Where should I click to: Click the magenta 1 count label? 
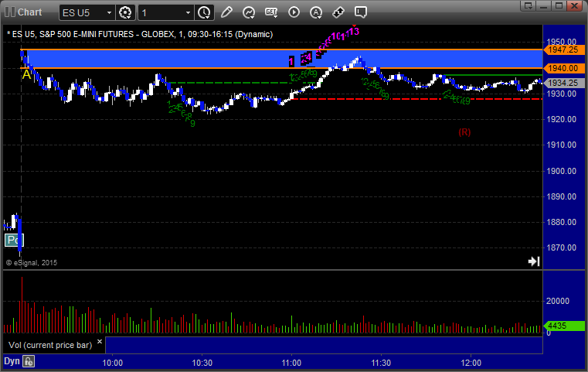pos(291,62)
